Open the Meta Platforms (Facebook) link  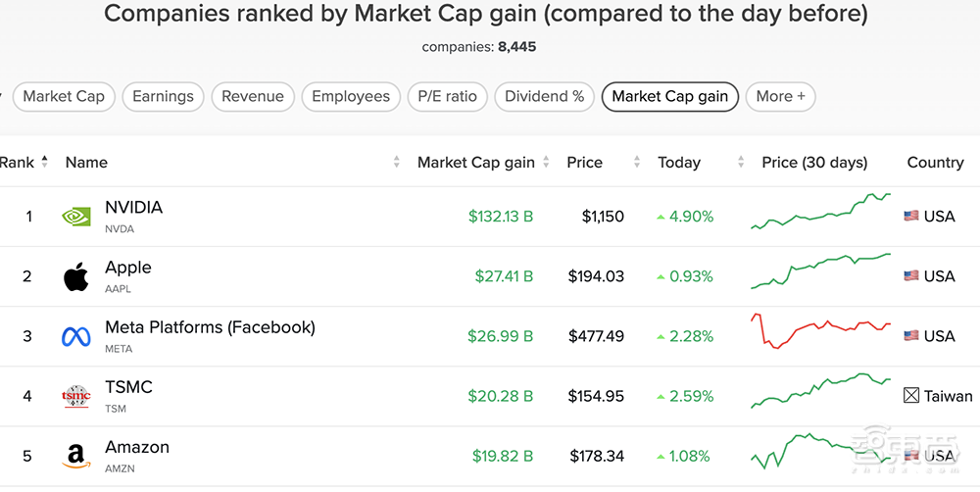coord(210,327)
